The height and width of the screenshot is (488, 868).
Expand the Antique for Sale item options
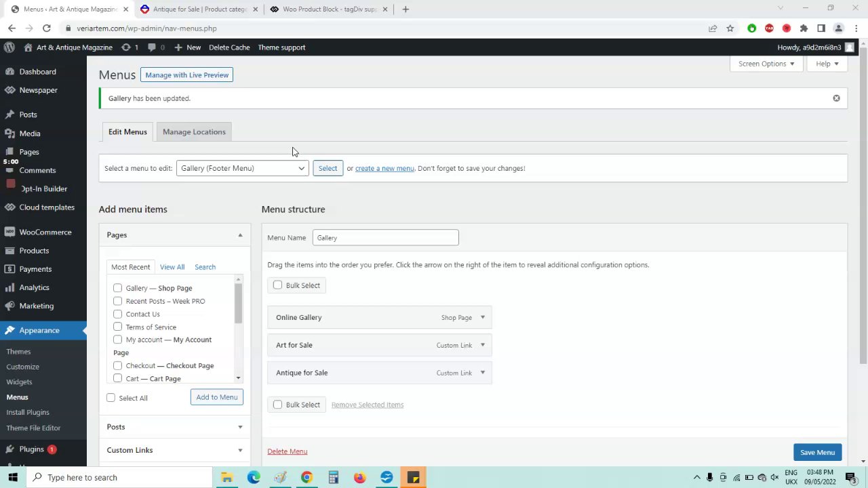click(483, 373)
